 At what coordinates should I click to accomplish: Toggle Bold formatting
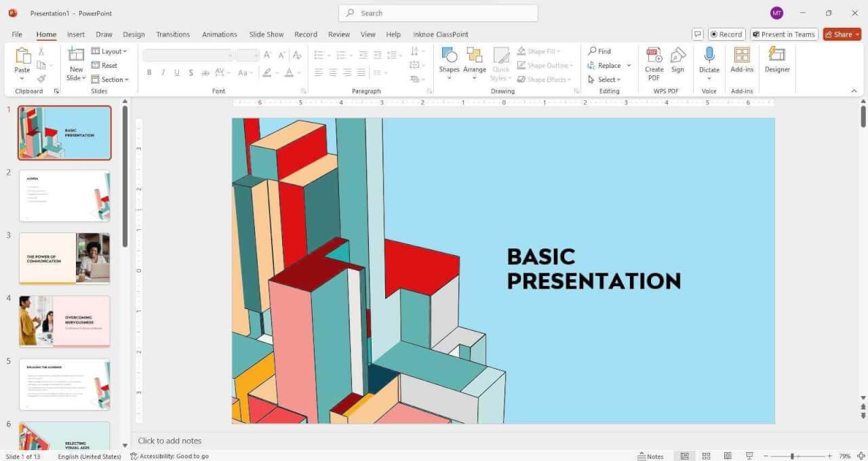pyautogui.click(x=149, y=73)
